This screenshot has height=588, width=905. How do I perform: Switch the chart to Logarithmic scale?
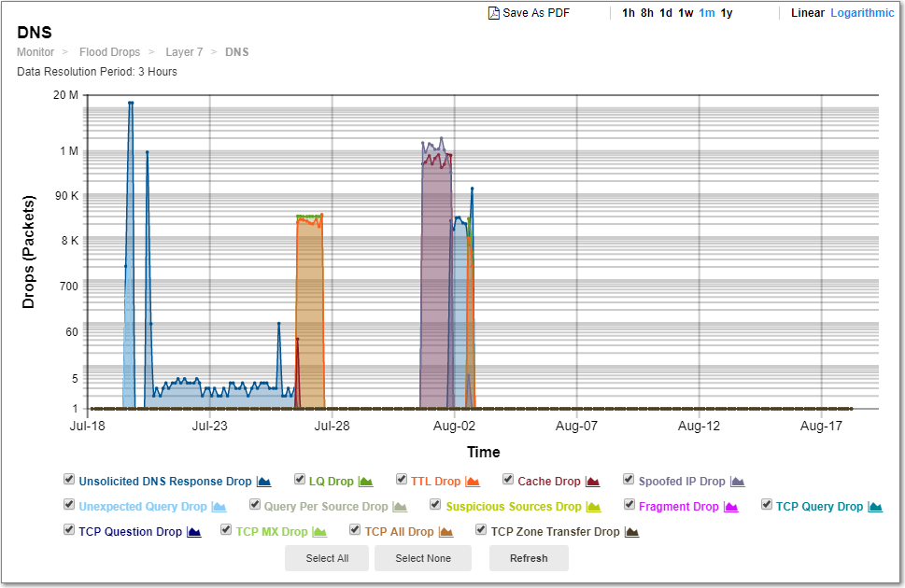[861, 12]
